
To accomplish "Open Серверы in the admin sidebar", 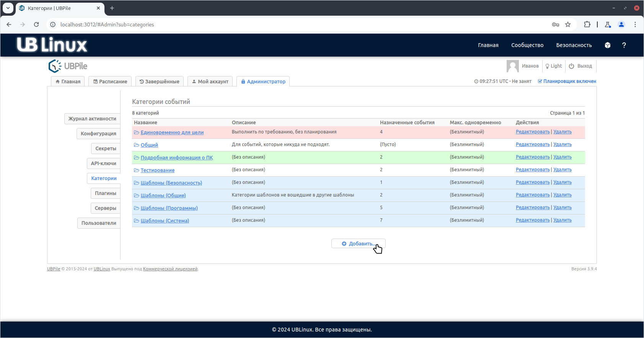I will pos(105,208).
